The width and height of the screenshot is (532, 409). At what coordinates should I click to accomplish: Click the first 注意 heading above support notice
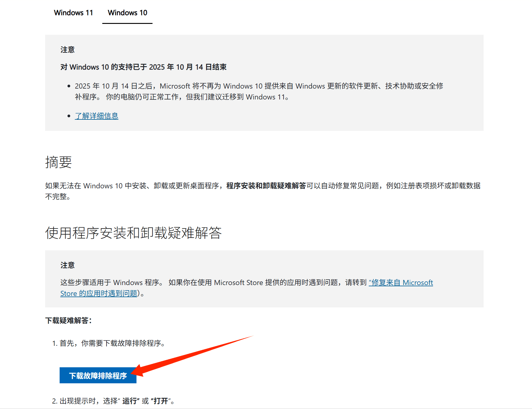pos(67,50)
